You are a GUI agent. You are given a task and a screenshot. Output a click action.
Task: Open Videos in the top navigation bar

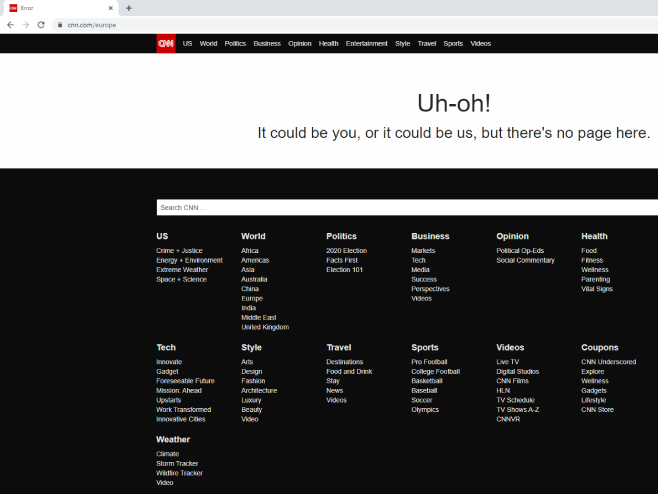pos(480,44)
